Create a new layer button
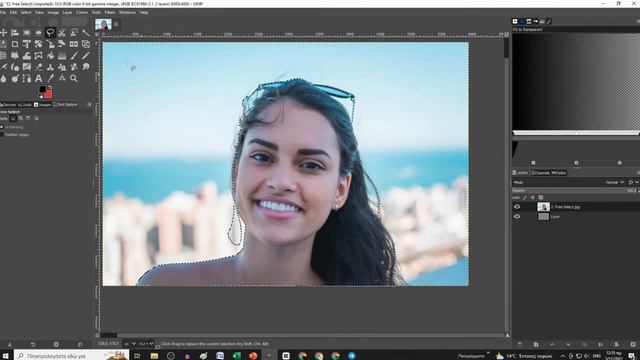The width and height of the screenshot is (640, 360). click(x=520, y=344)
